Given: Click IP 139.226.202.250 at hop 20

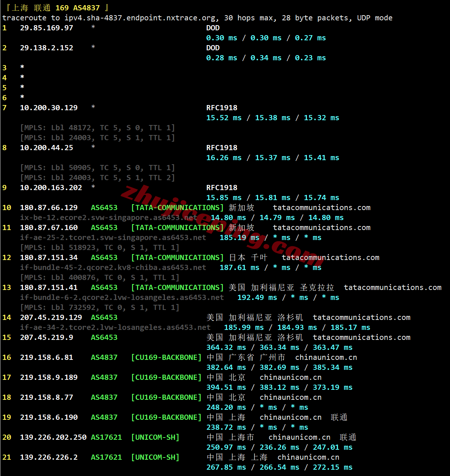Looking at the screenshot, I should point(53,437).
